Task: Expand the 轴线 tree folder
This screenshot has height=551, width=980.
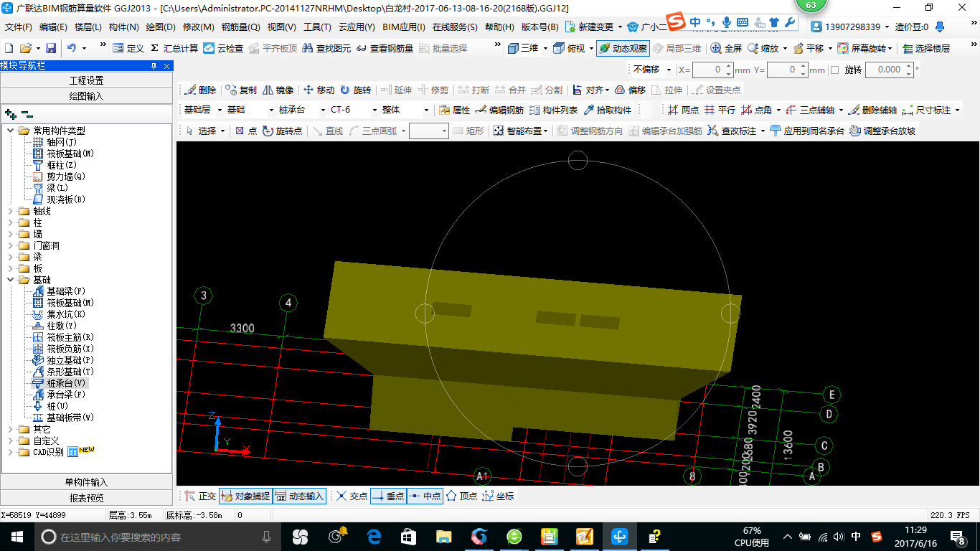Action: [11, 211]
